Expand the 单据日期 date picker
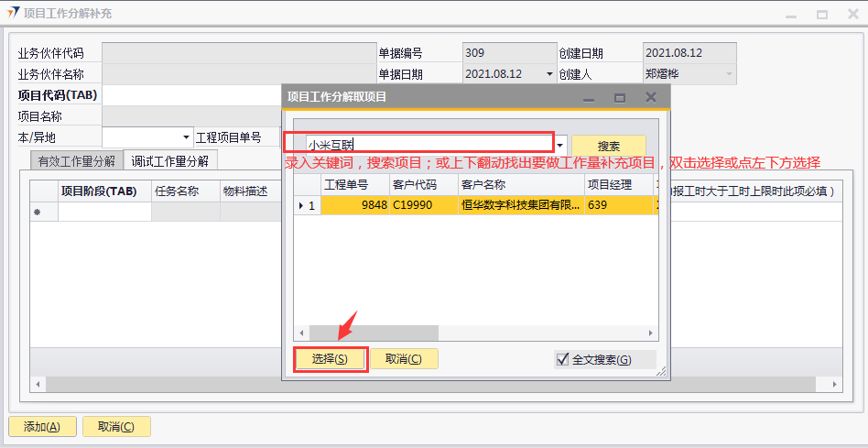The width and height of the screenshot is (868, 448). click(x=549, y=74)
